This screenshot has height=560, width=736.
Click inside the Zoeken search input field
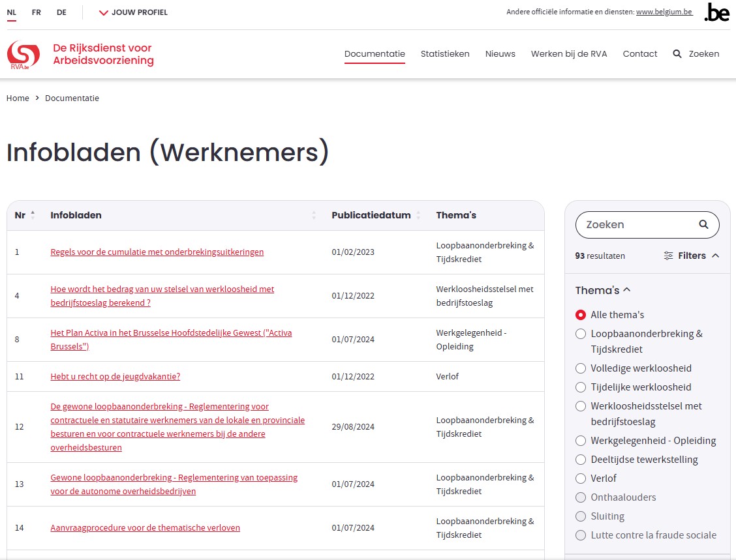pos(626,224)
